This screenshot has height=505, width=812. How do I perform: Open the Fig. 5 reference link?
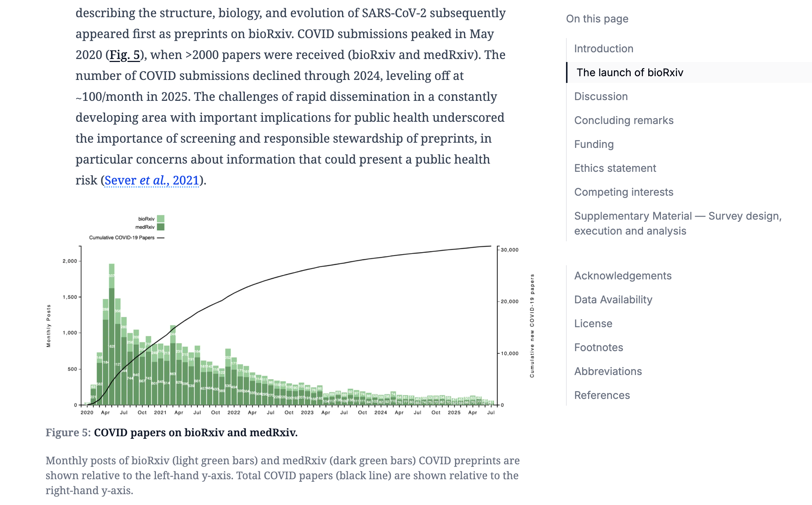(124, 55)
